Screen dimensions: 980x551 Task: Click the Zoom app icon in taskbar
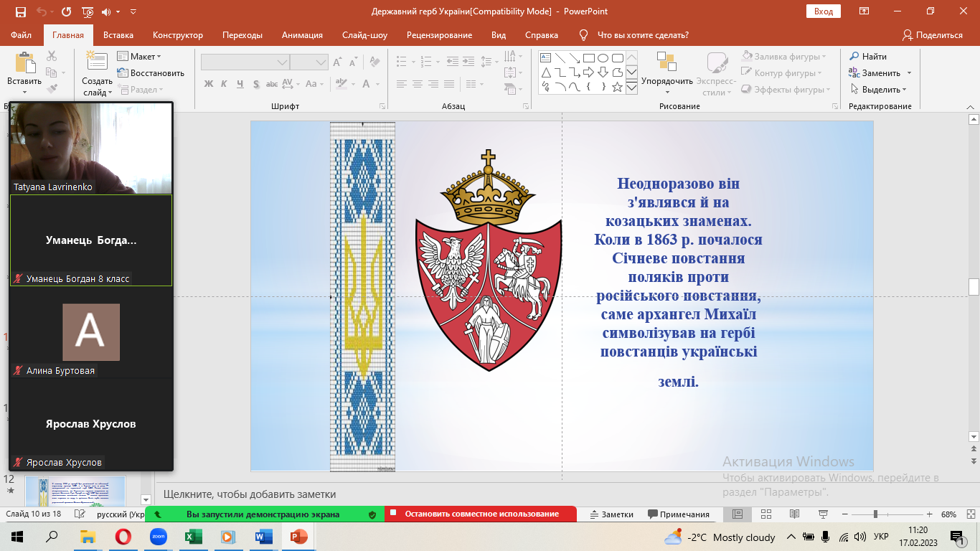[x=158, y=537]
